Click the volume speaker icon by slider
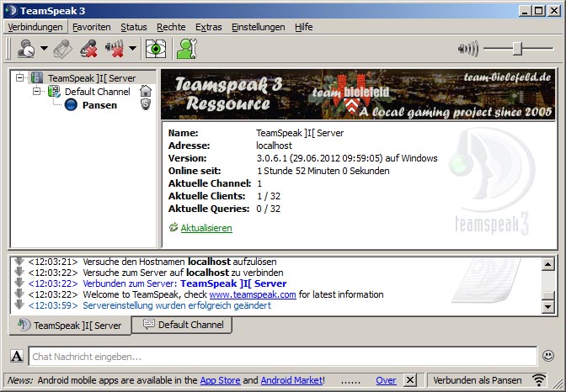 coord(467,48)
